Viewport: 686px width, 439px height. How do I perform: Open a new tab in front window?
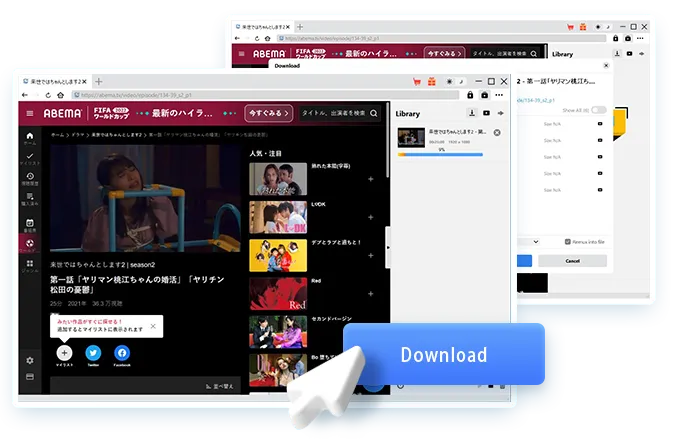(x=99, y=81)
